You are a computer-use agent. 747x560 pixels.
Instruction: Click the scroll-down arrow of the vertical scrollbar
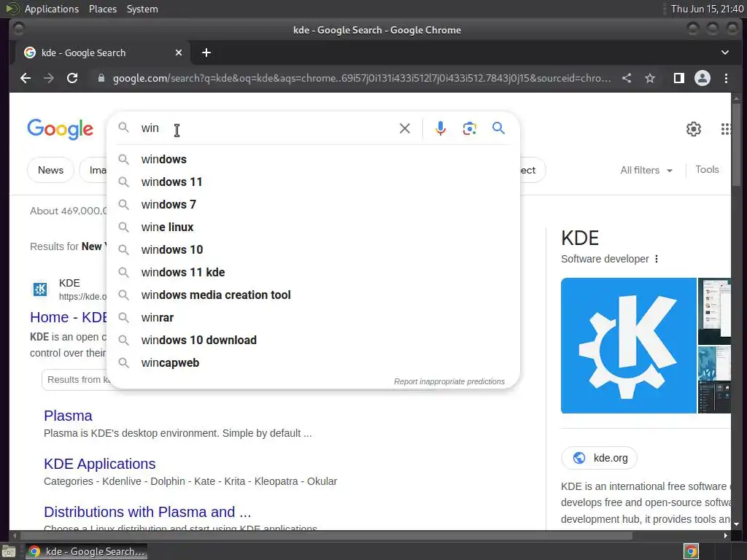pos(737,524)
